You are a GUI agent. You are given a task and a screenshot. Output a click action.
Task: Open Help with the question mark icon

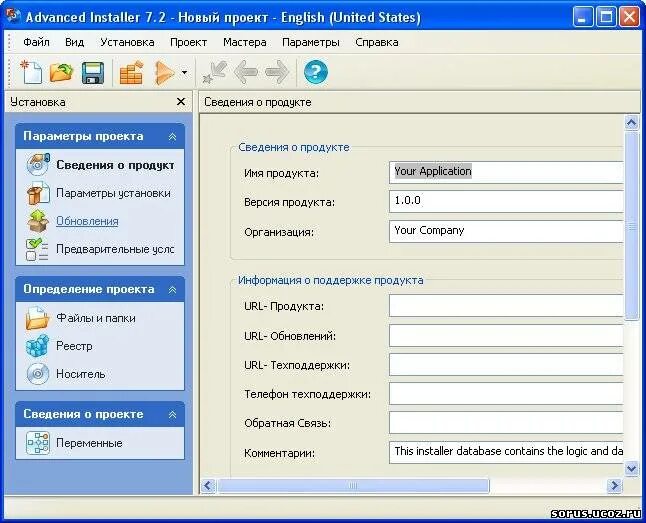[x=316, y=73]
